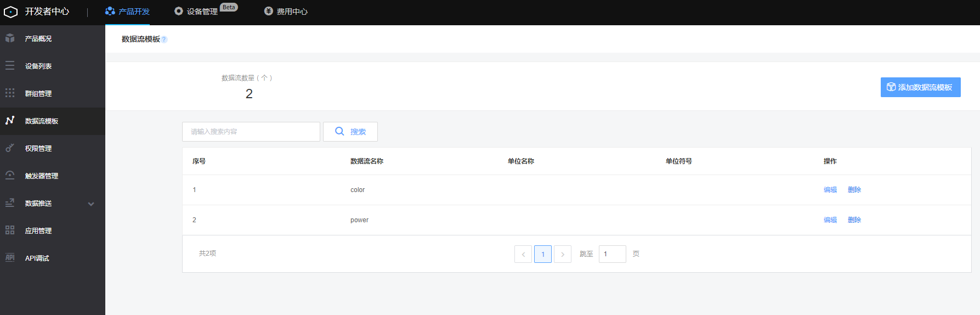
Task: Open 应用管理 in sidebar
Action: click(53, 231)
